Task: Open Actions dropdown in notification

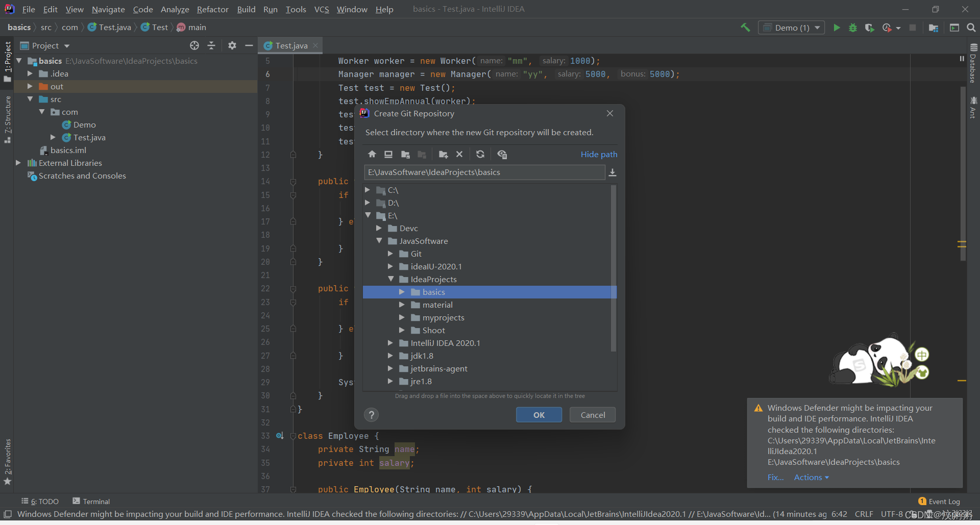Action: (811, 477)
